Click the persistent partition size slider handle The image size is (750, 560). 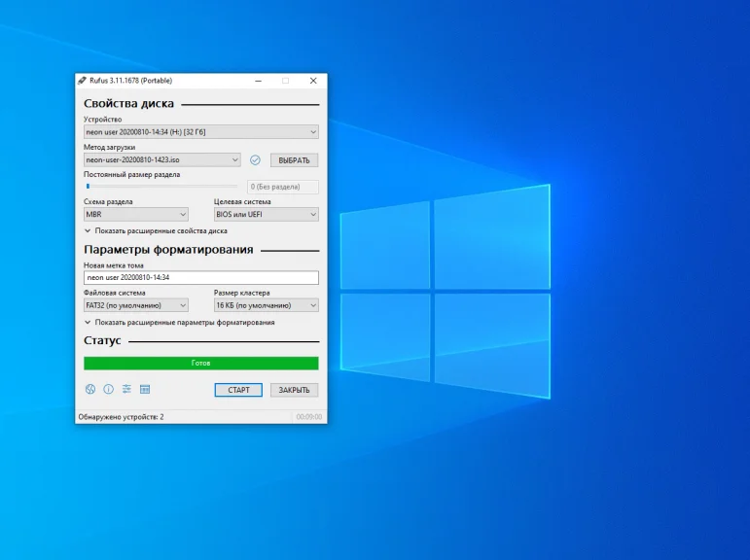(x=88, y=187)
